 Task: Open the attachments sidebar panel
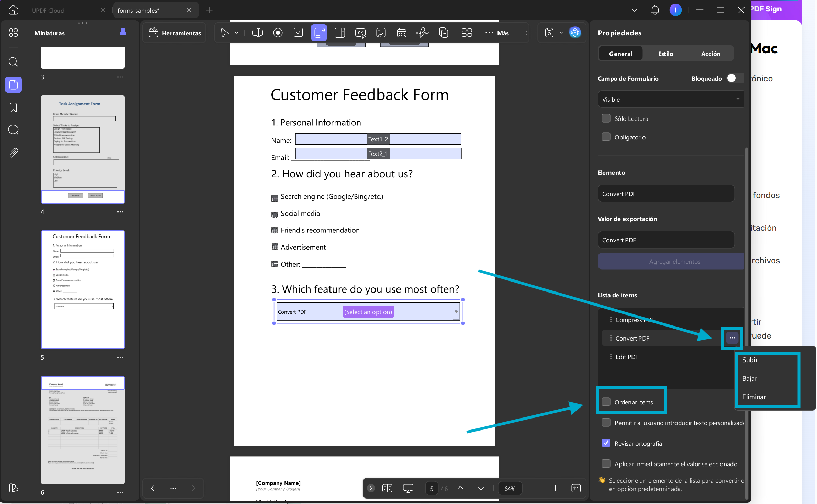(13, 152)
